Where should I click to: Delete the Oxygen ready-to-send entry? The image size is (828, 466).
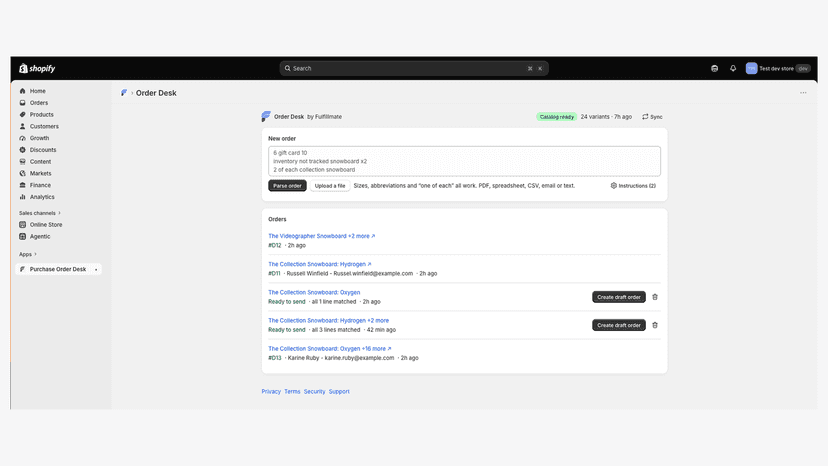tap(655, 297)
